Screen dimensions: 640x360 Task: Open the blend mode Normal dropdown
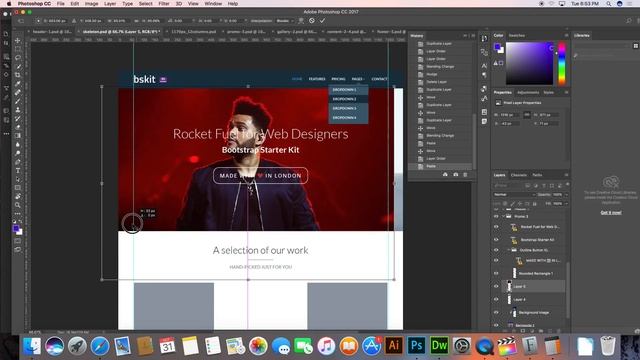(x=514, y=195)
